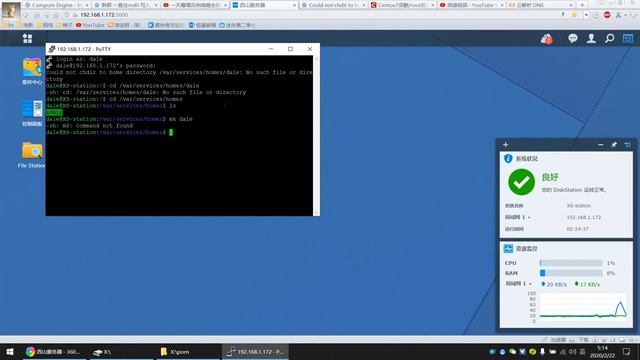Click the browser profile avatar
This screenshot has height=360, width=640.
point(11,11)
